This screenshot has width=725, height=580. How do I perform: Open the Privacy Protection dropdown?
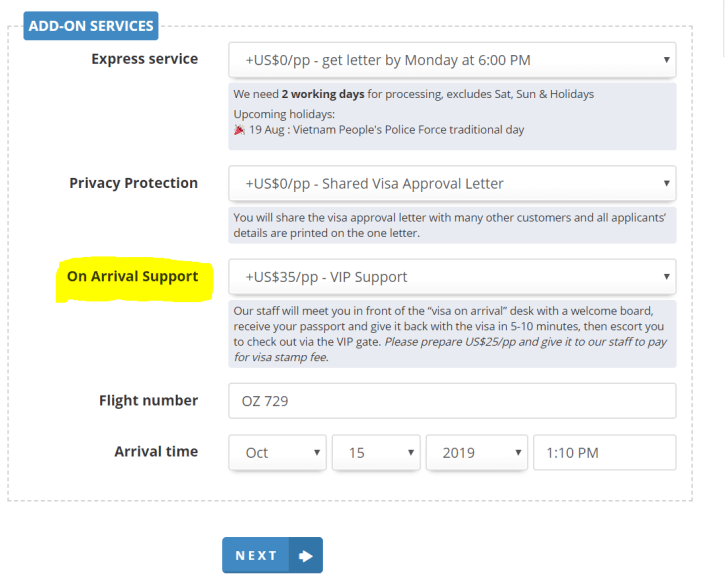[x=451, y=184]
